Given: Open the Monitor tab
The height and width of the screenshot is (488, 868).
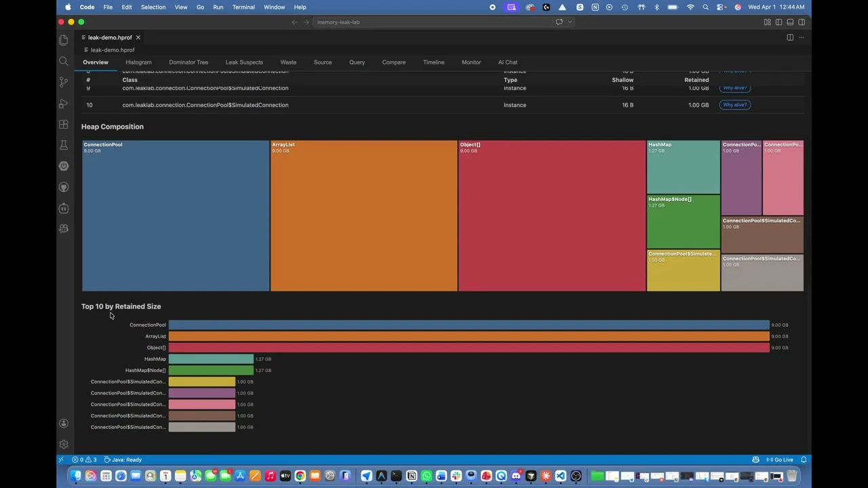Looking at the screenshot, I should coord(471,62).
